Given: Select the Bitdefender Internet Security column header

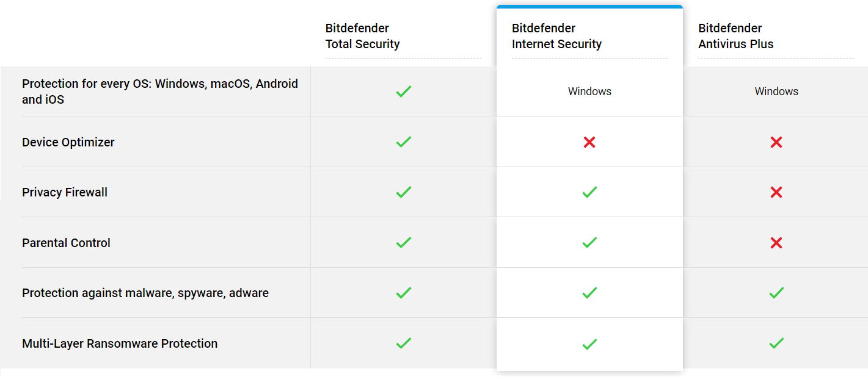Looking at the screenshot, I should [556, 36].
